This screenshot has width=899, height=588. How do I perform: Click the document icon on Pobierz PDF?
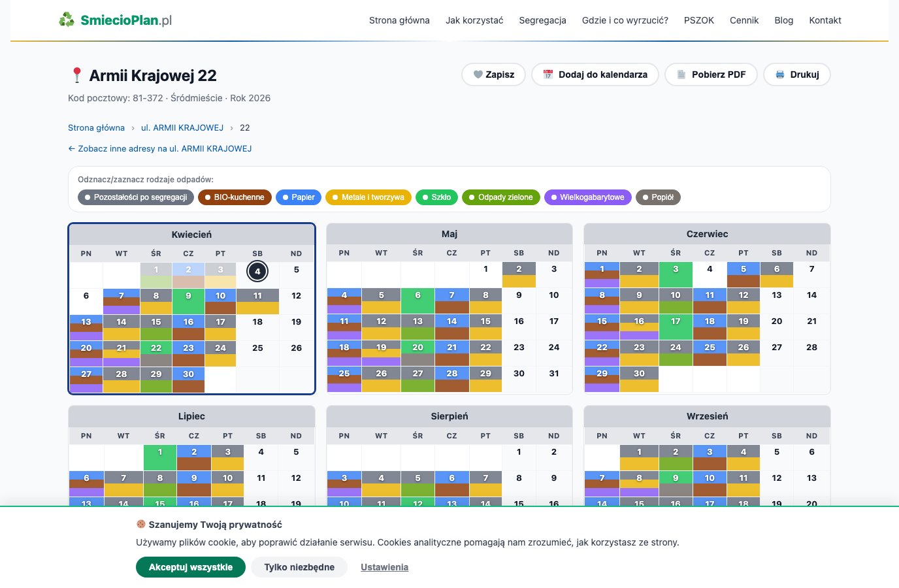[681, 74]
